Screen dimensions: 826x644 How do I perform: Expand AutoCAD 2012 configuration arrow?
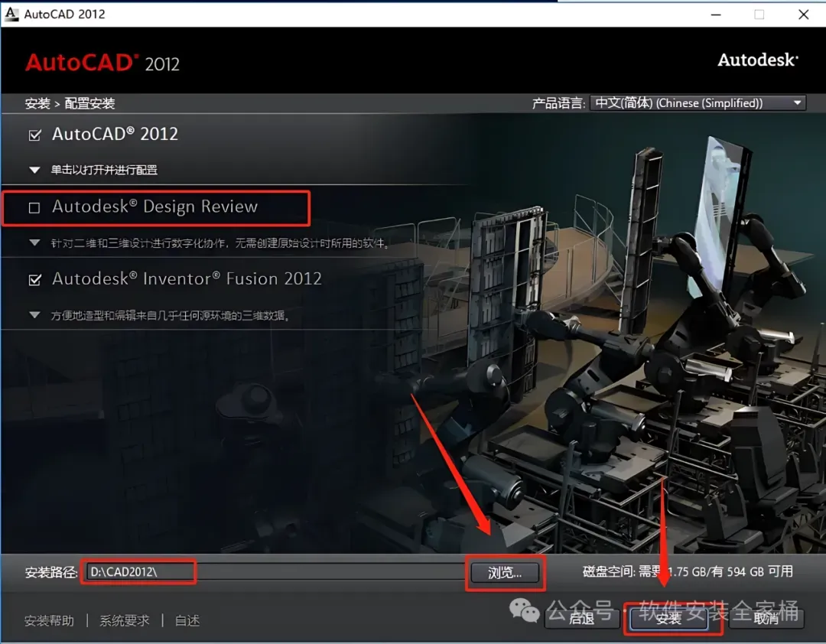(x=34, y=170)
